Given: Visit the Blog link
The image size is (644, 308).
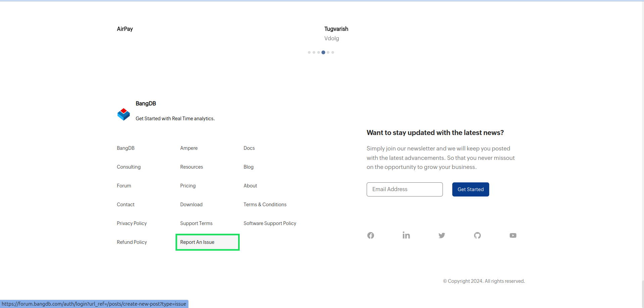Looking at the screenshot, I should [248, 167].
